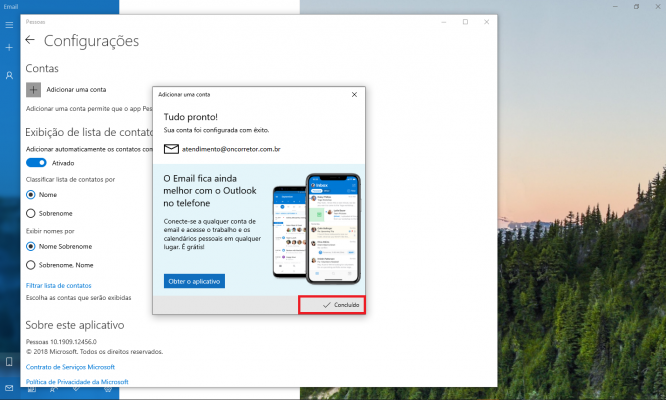Screen dimensions: 666x400
Task: Click the accounts person icon in Email sidebar
Action: pos(9,76)
